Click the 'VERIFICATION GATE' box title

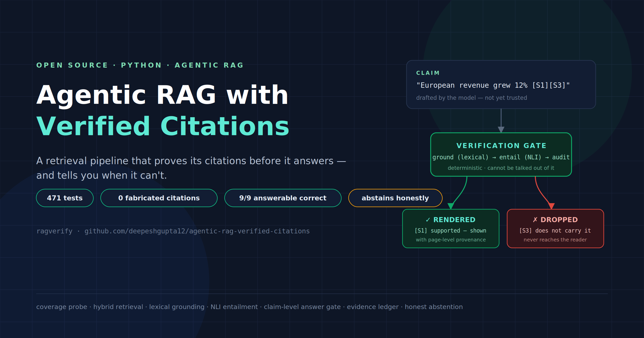[x=501, y=146]
